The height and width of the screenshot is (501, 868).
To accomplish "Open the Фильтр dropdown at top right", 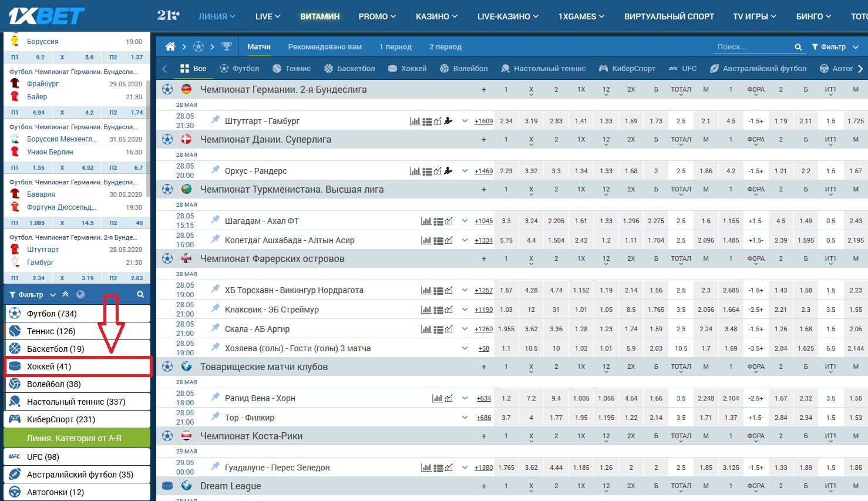I will 835,47.
